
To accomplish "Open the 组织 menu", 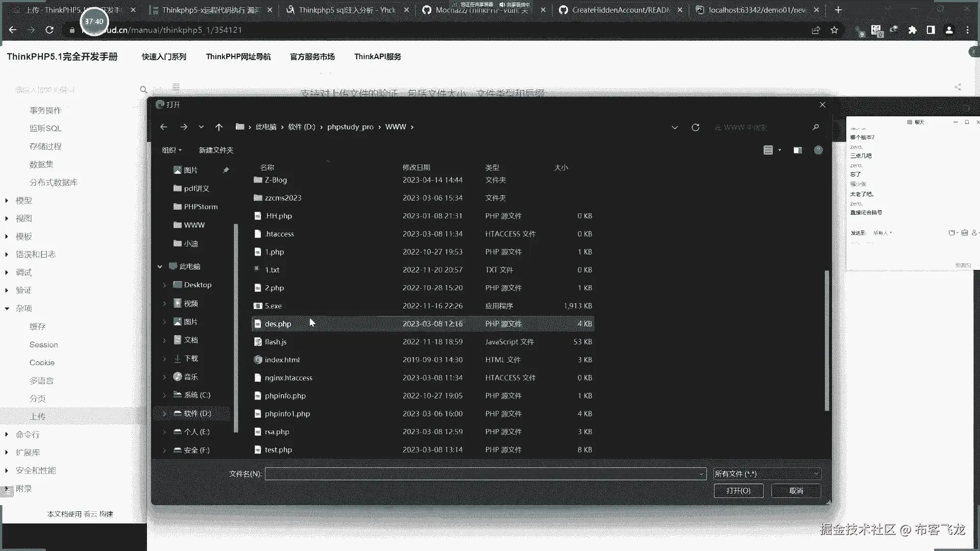I will click(x=171, y=150).
